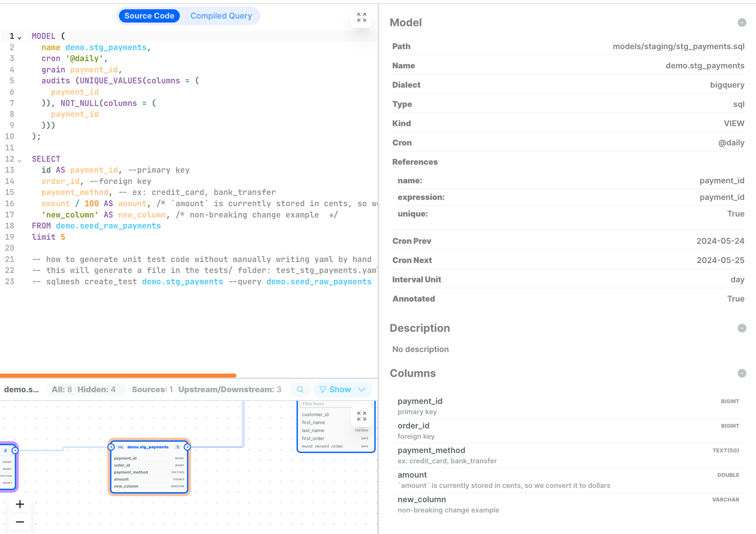Click column count 4 on purple node
756x534 pixels.
[x=5, y=451]
